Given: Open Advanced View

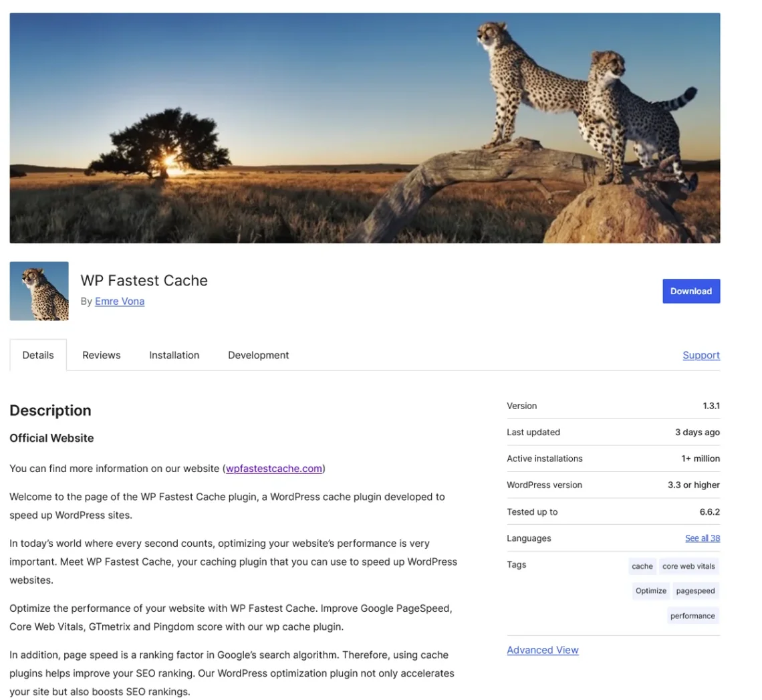Looking at the screenshot, I should coord(543,649).
